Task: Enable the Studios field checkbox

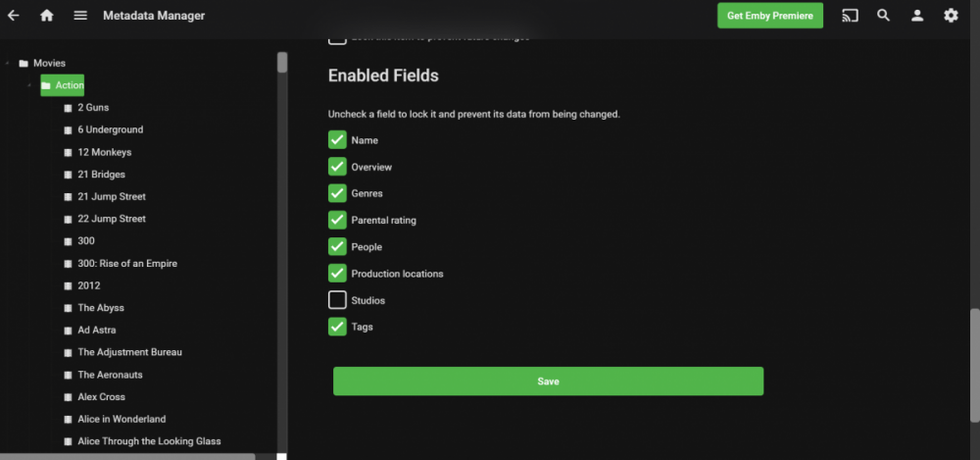Action: [x=337, y=300]
